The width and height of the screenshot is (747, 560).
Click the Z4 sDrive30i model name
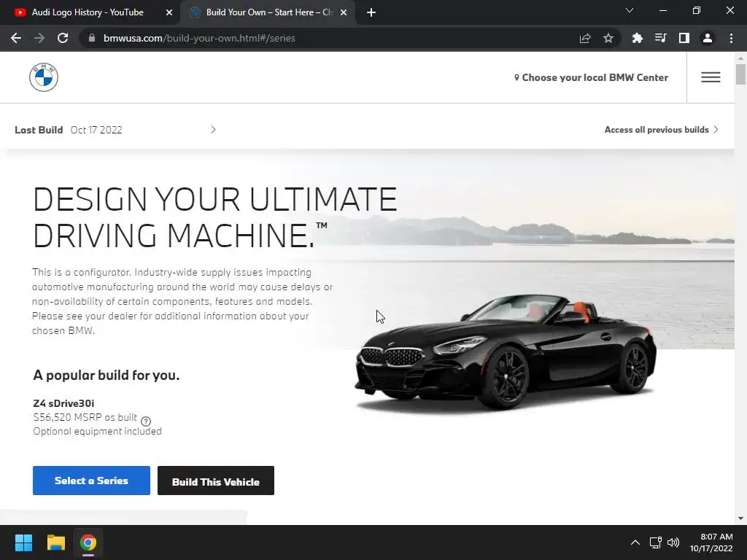pyautogui.click(x=64, y=403)
